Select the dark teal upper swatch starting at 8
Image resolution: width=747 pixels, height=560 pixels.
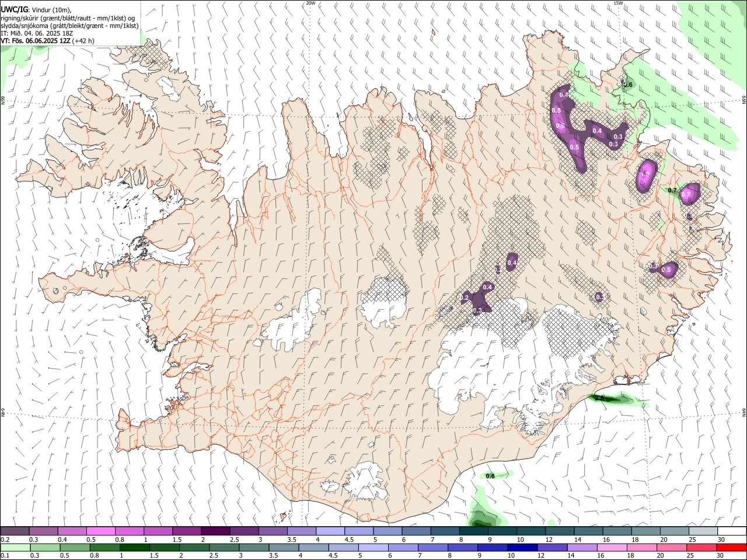[473, 531]
